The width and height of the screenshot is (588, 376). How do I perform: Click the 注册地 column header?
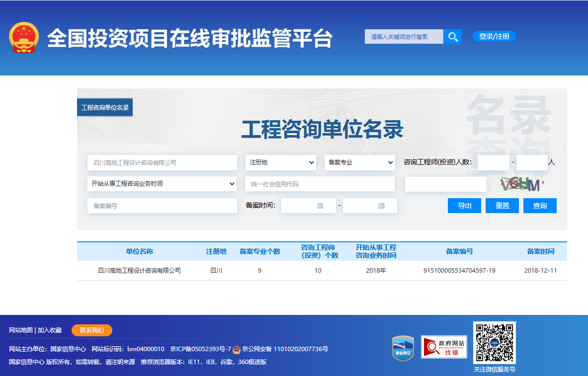216,251
